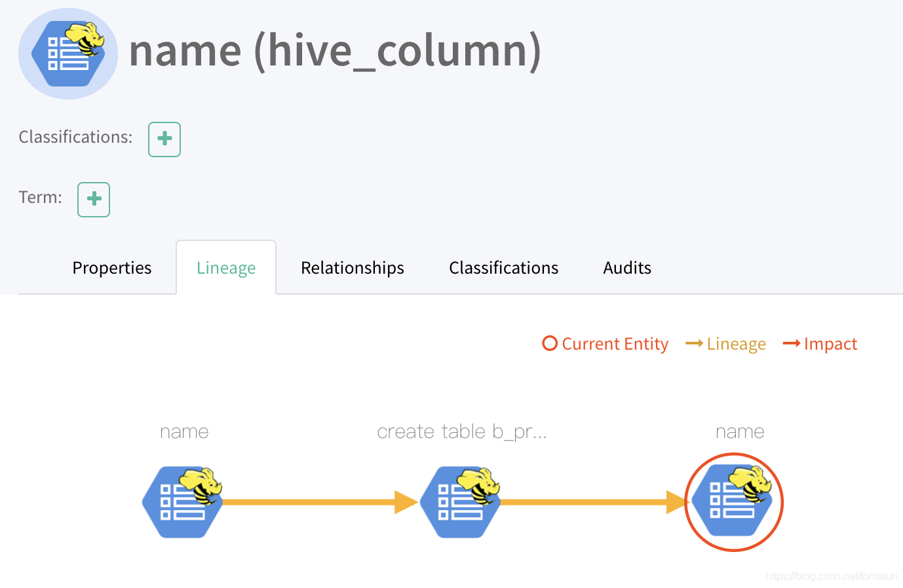Select the circled current entity node
Viewport: 903px width, 588px height.
click(x=734, y=502)
